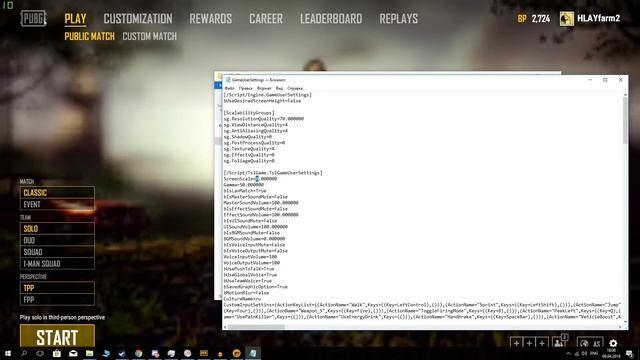Open the HLAYfarm2 profile avatar
640x360 pixels.
pos(567,18)
